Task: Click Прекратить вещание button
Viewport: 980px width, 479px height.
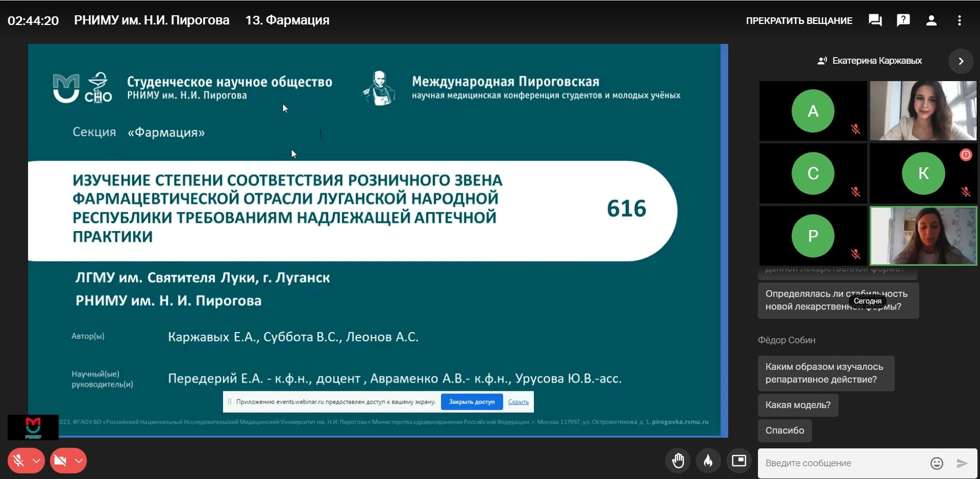Action: pos(799,21)
